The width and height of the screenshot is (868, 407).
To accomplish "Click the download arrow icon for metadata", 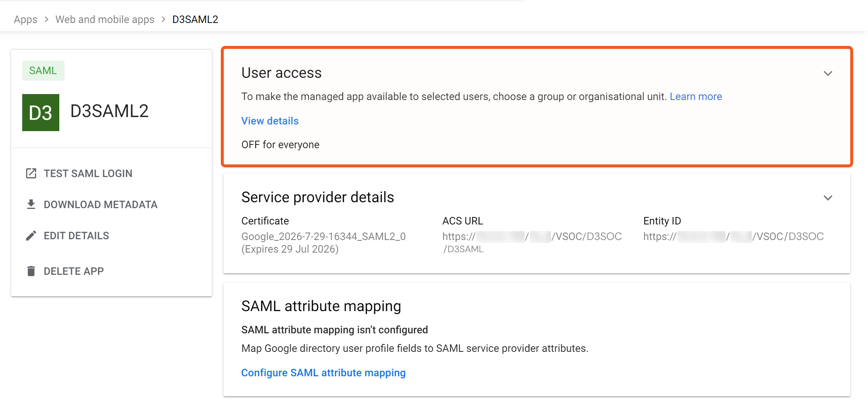I will [31, 204].
